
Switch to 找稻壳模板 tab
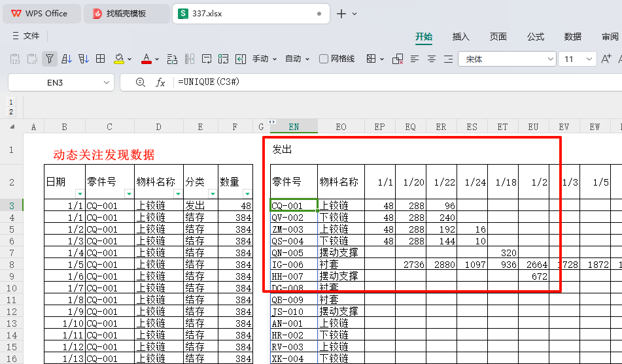point(126,14)
